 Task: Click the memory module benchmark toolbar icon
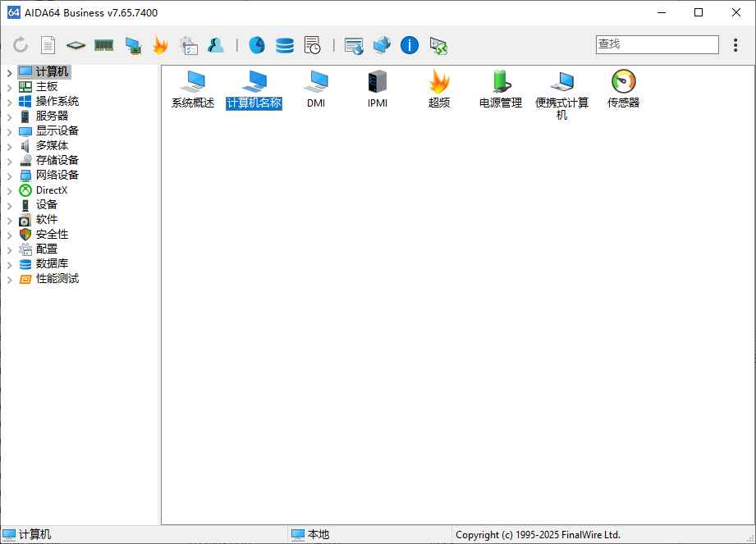(103, 45)
